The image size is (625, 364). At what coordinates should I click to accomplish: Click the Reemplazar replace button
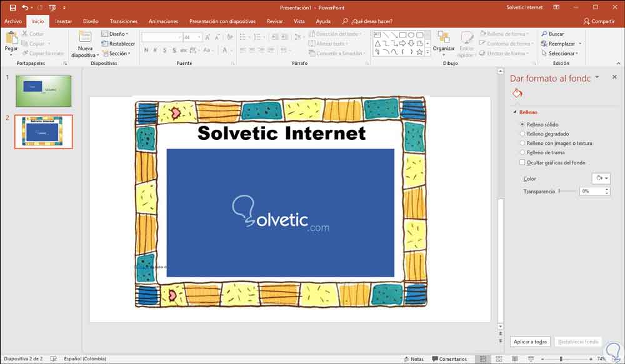tap(558, 44)
